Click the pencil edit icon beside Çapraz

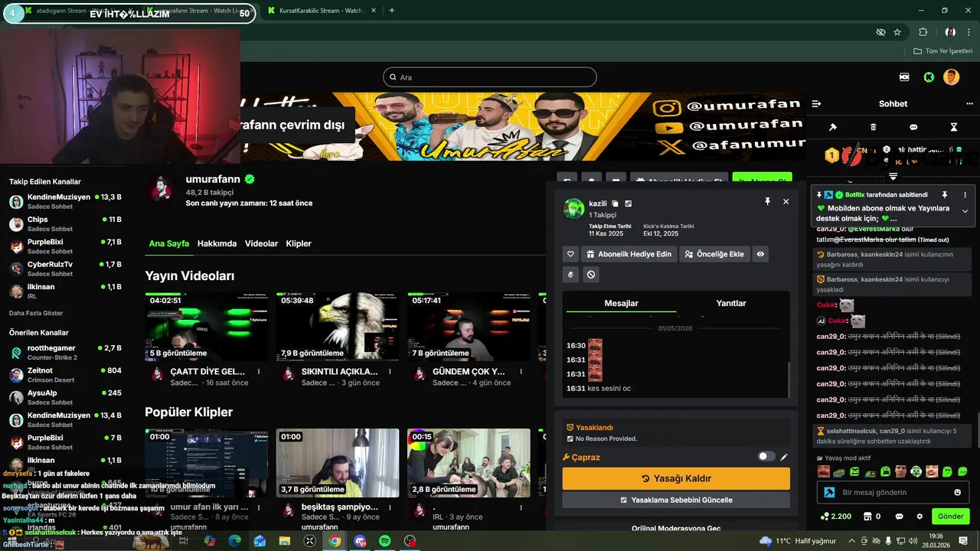click(x=784, y=457)
